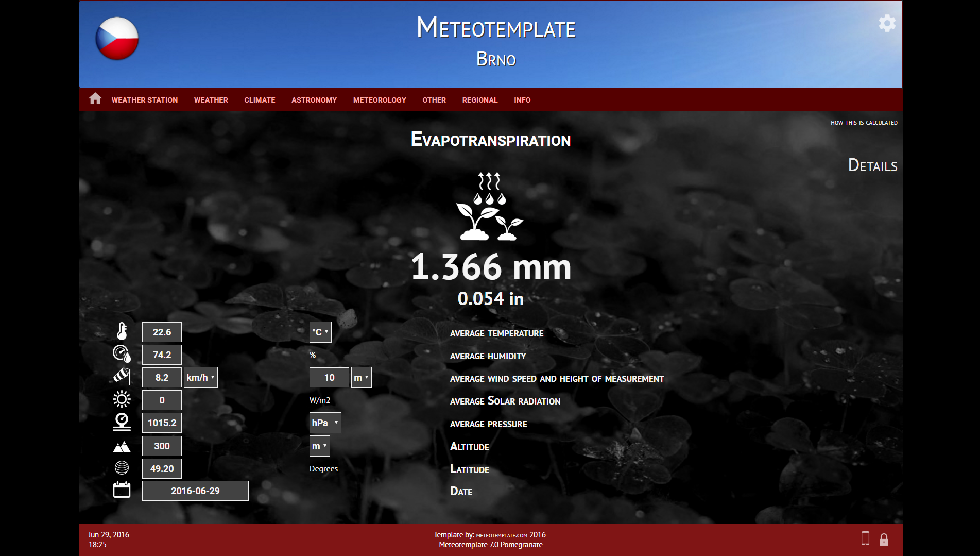Open the pressure hPa unit dropdown
Viewport: 980px width, 556px height.
[324, 422]
